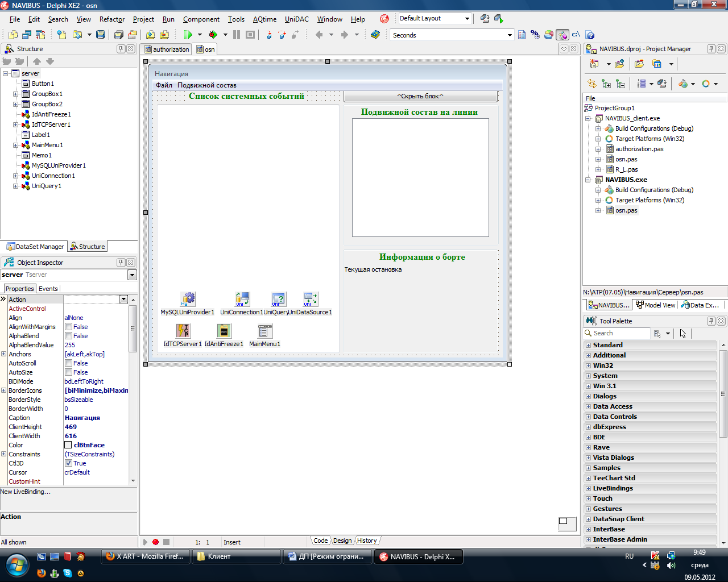Expand GroupBox1 node in Structure tree
The width and height of the screenshot is (728, 582).
pyautogui.click(x=16, y=94)
